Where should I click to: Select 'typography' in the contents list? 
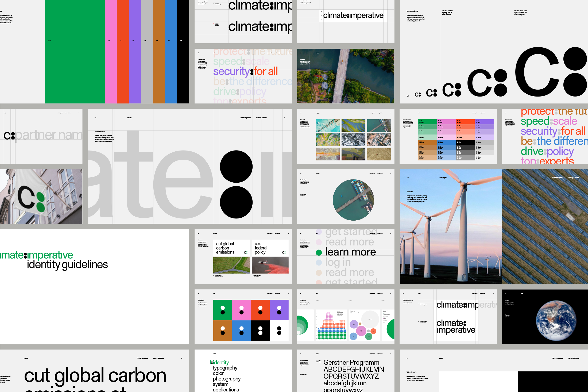(x=225, y=368)
